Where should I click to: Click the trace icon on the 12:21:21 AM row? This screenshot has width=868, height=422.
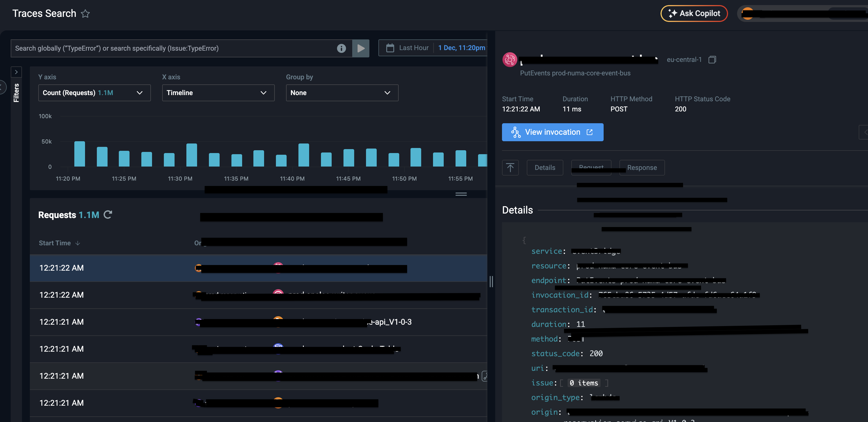pos(485,376)
